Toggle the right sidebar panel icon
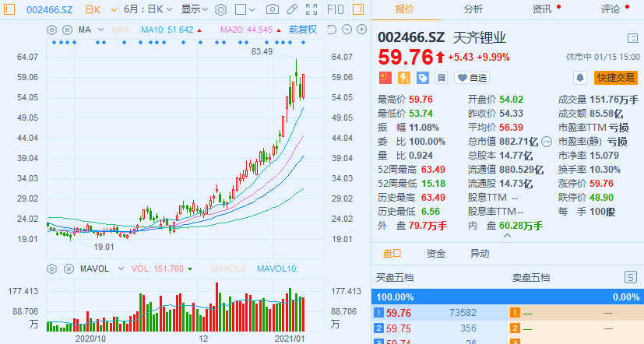The width and height of the screenshot is (644, 344). click(x=358, y=9)
